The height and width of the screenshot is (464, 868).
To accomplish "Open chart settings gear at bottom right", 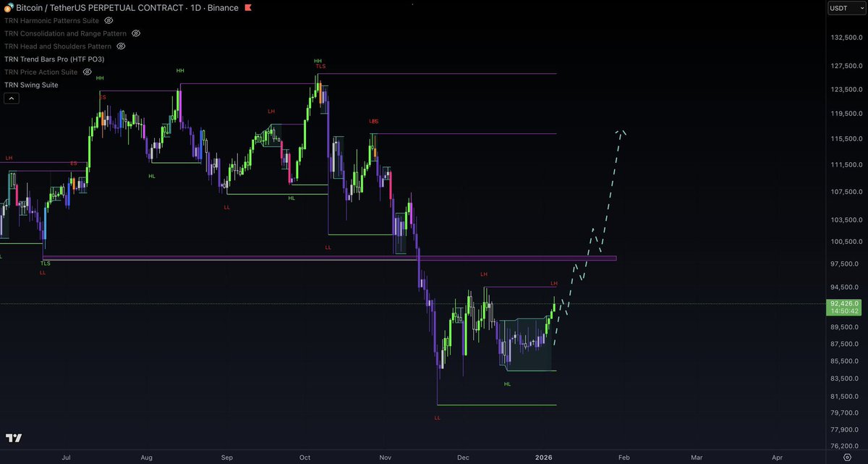I will pyautogui.click(x=846, y=458).
